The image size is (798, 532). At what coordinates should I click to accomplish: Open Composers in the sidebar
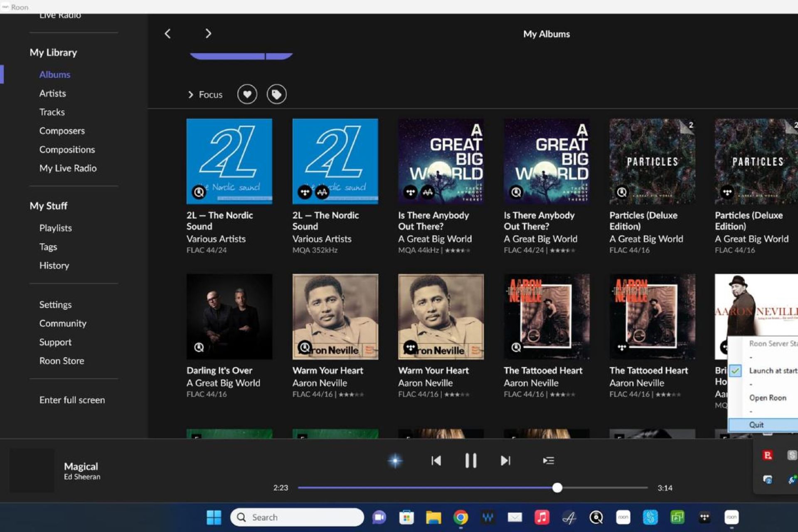(62, 131)
